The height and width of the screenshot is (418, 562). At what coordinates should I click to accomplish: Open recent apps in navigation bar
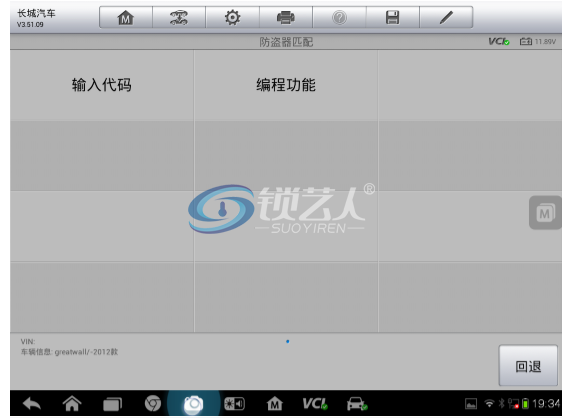[113, 404]
